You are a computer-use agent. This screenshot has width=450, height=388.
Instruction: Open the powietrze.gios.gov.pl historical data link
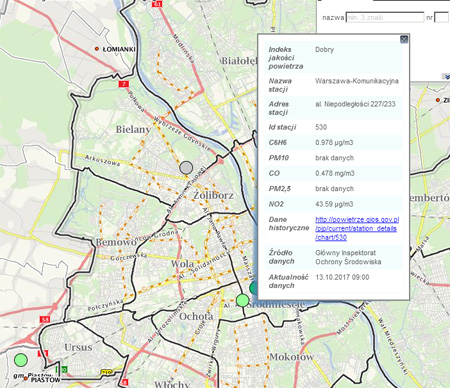(357, 229)
